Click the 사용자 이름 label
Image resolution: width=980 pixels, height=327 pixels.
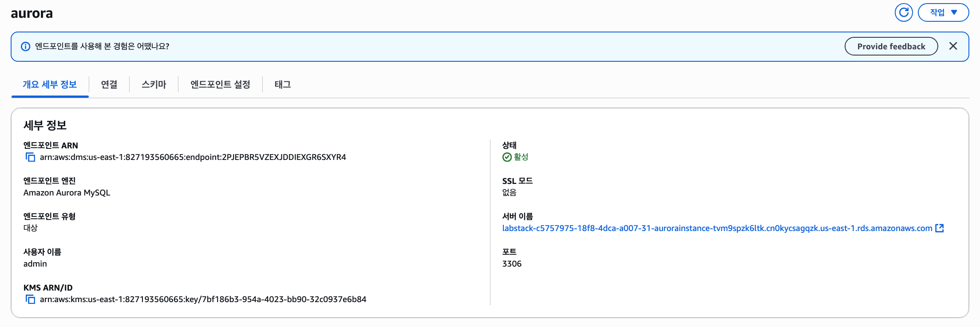(x=42, y=252)
